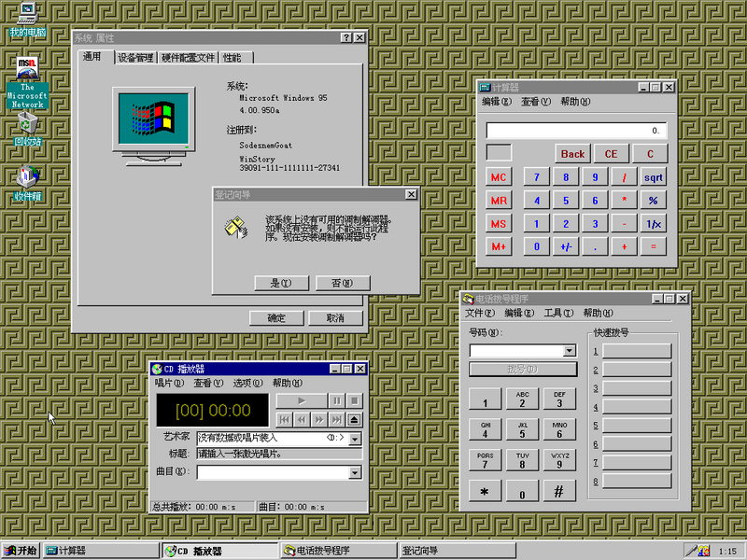Click the CD Player pause button
747x560 pixels.
(336, 401)
